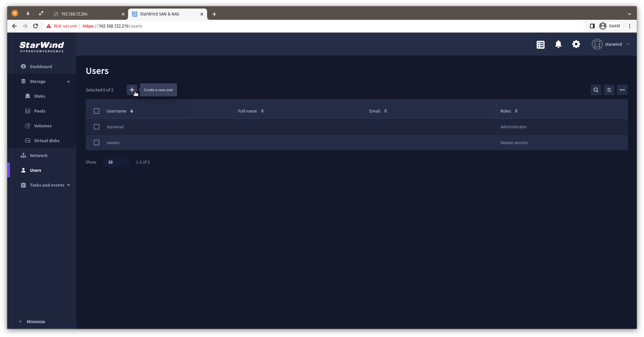The image size is (644, 337).
Task: Close the 192.168.12.204 browser tab
Action: pos(123,14)
